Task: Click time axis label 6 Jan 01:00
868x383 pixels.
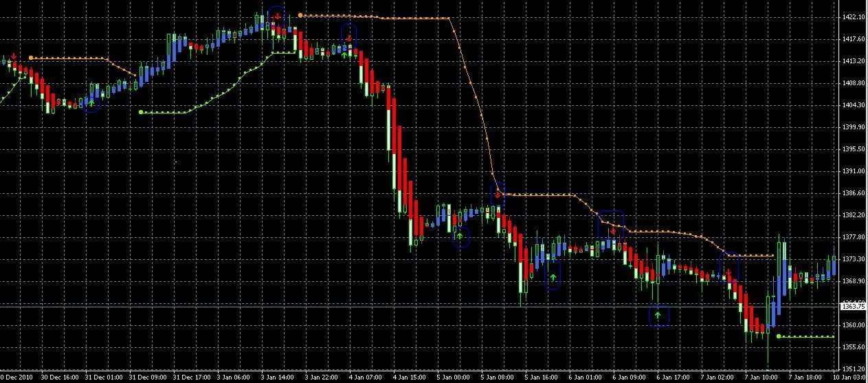Action: [586, 377]
